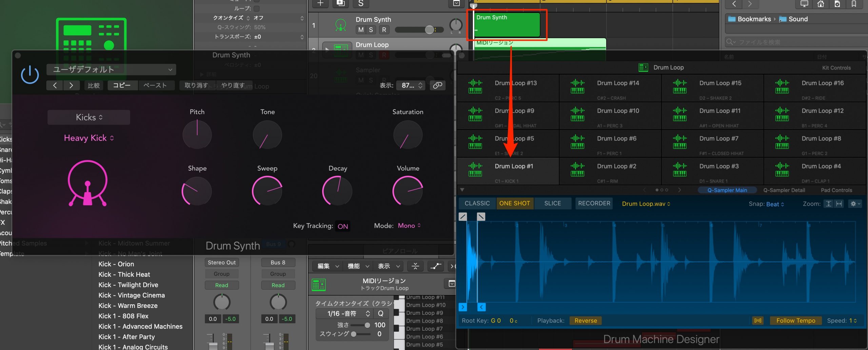Open the Heavy Kick sound selector

pyautogui.click(x=89, y=138)
